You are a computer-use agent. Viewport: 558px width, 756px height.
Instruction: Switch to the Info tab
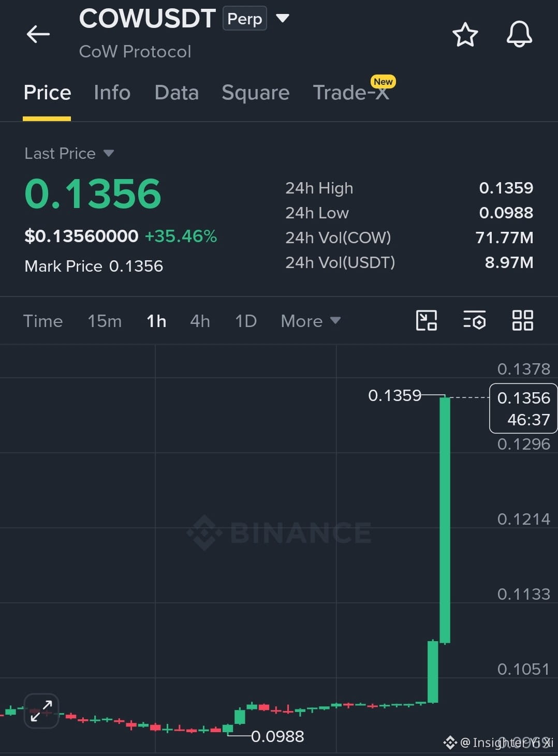[x=112, y=93]
